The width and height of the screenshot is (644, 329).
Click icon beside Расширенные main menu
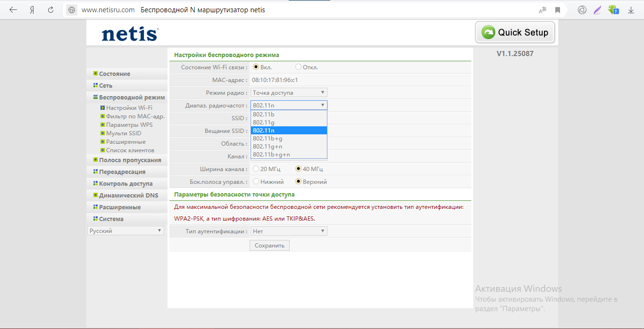[95, 207]
